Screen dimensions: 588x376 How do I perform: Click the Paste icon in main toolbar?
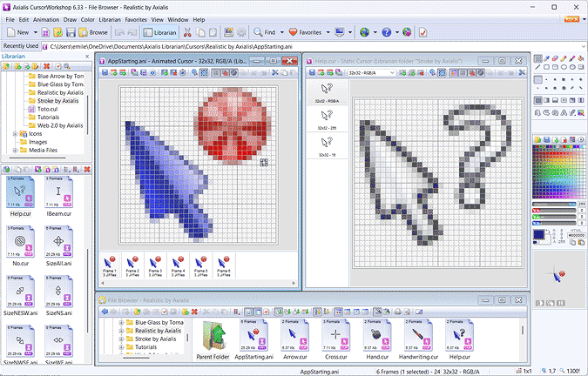[x=213, y=32]
